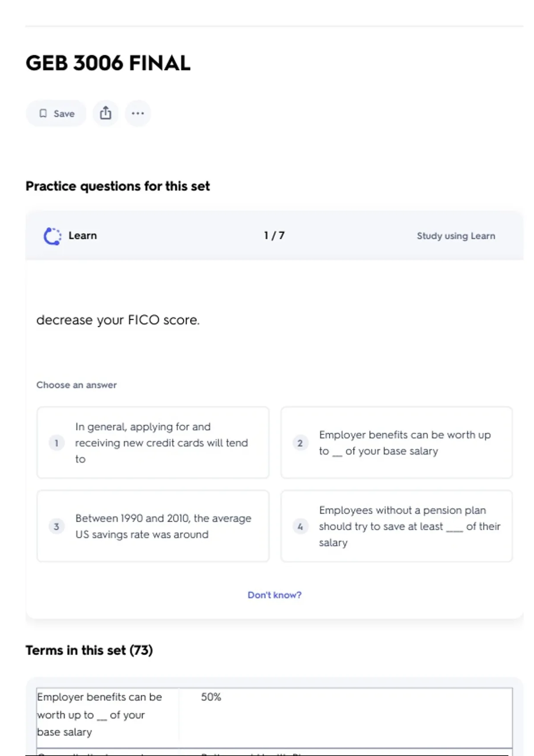Image resolution: width=534 pixels, height=756 pixels.
Task: Choose answer 2 about employer benefits worth
Action: [396, 442]
